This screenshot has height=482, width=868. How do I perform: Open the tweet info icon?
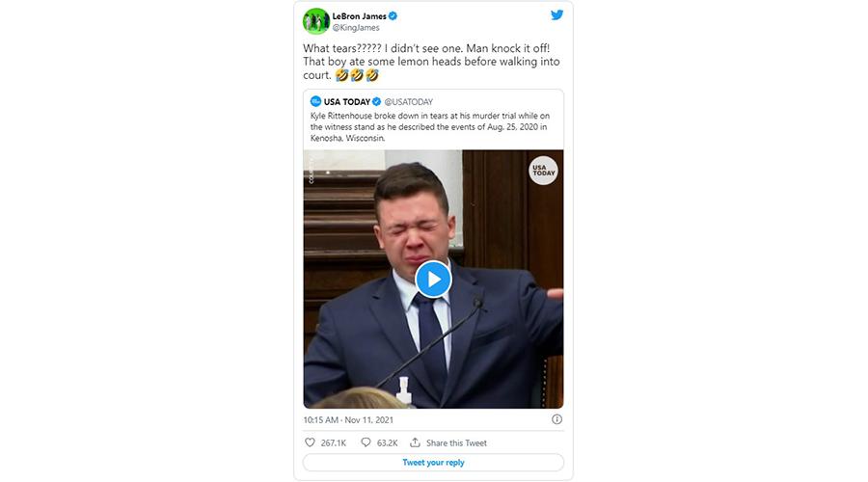tap(556, 419)
